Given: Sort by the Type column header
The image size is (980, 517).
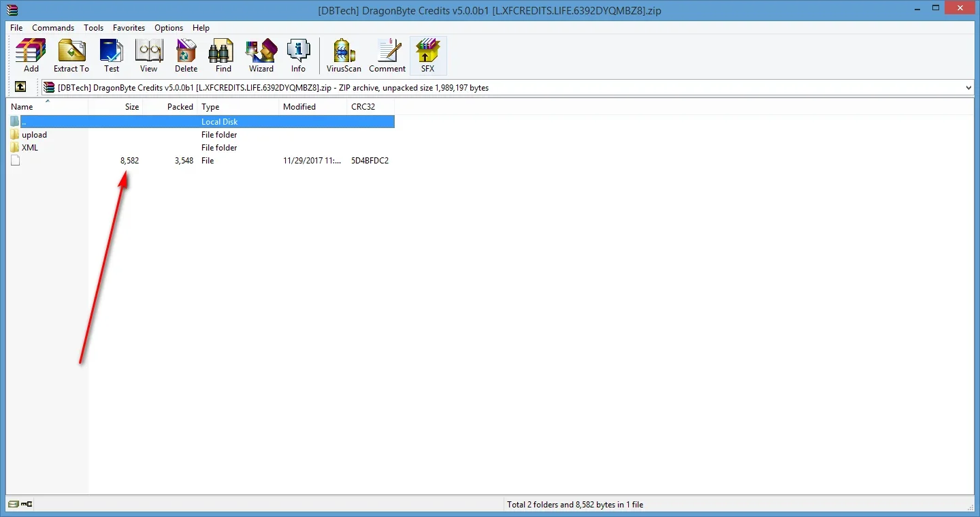Looking at the screenshot, I should click(x=238, y=107).
